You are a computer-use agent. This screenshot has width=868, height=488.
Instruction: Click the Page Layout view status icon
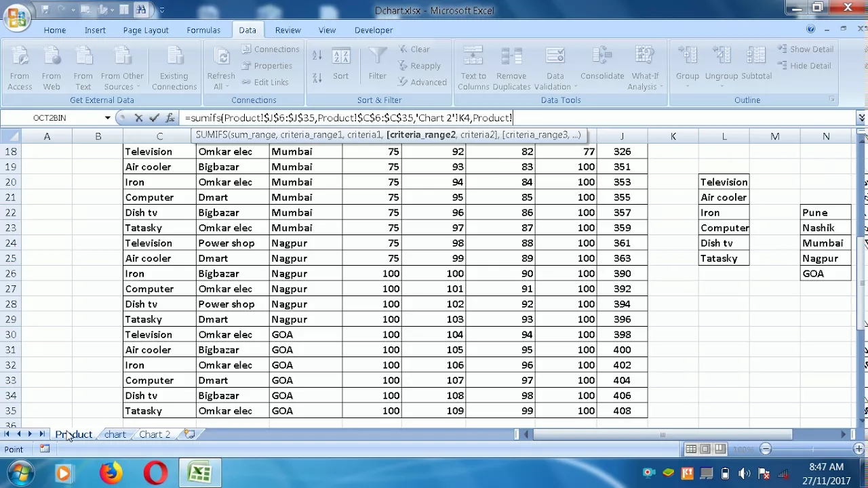(705, 449)
